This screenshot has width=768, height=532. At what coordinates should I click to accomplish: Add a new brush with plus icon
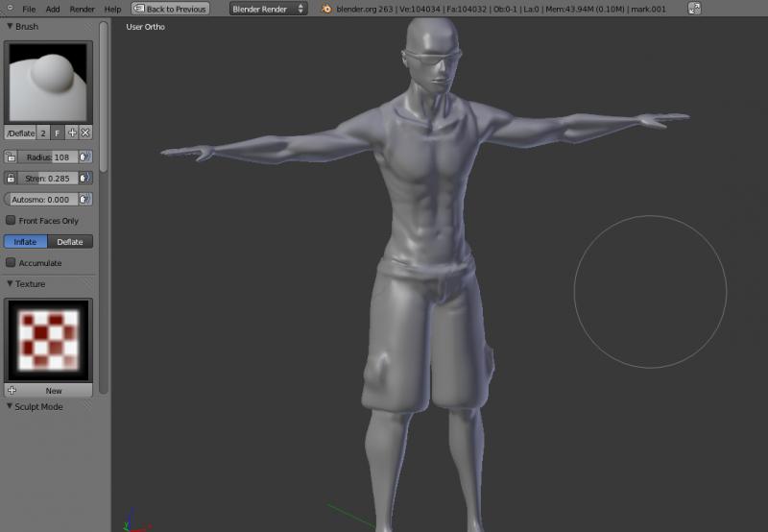pyautogui.click(x=72, y=133)
